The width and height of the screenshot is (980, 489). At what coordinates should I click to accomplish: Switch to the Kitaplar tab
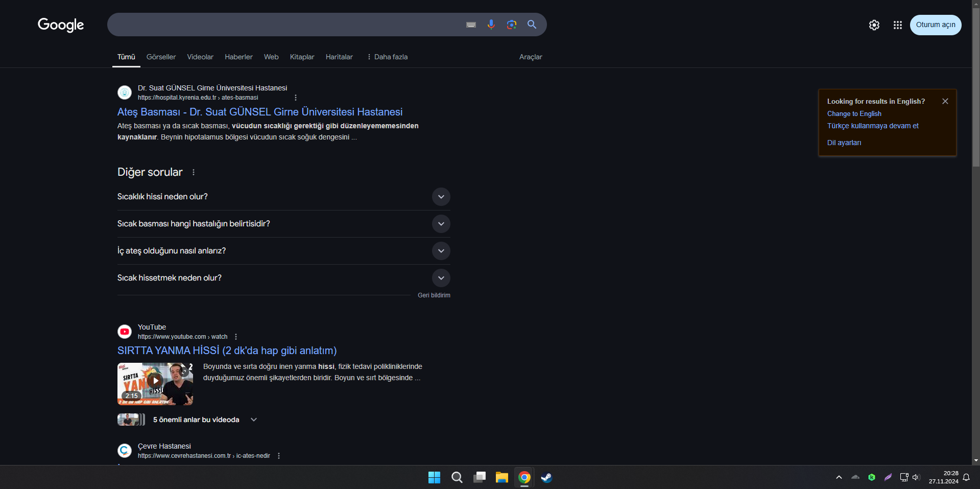click(302, 57)
